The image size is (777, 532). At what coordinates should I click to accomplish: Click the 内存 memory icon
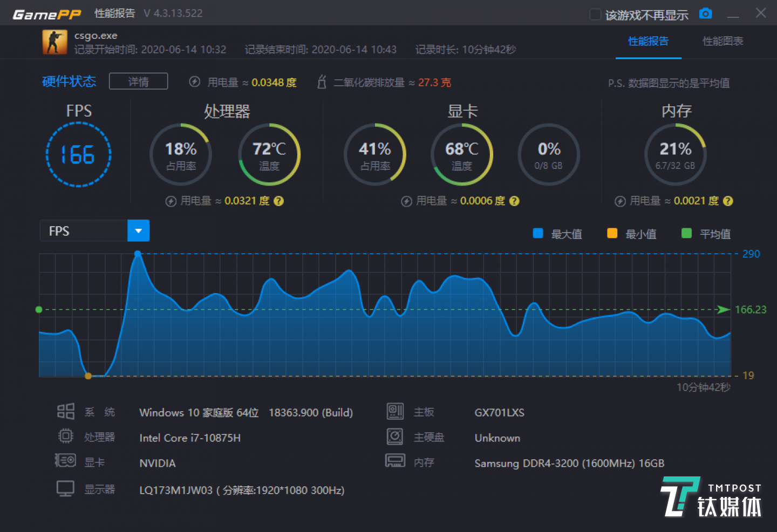click(395, 461)
